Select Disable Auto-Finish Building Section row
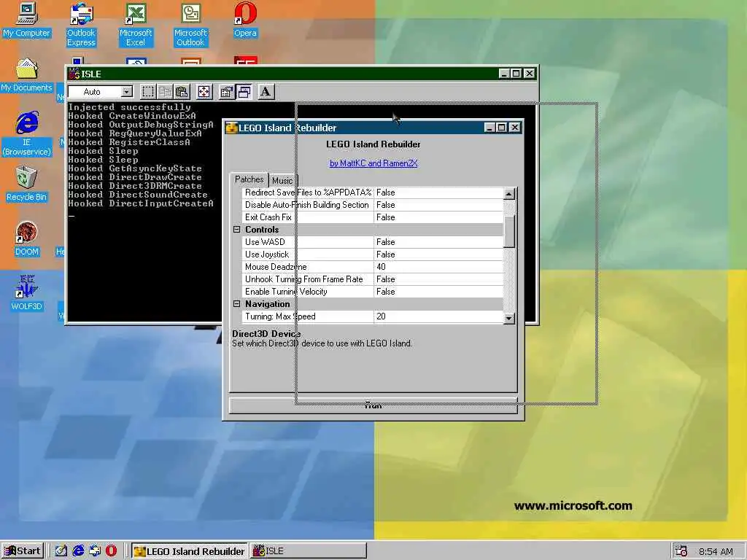Image resolution: width=747 pixels, height=560 pixels. [x=373, y=205]
